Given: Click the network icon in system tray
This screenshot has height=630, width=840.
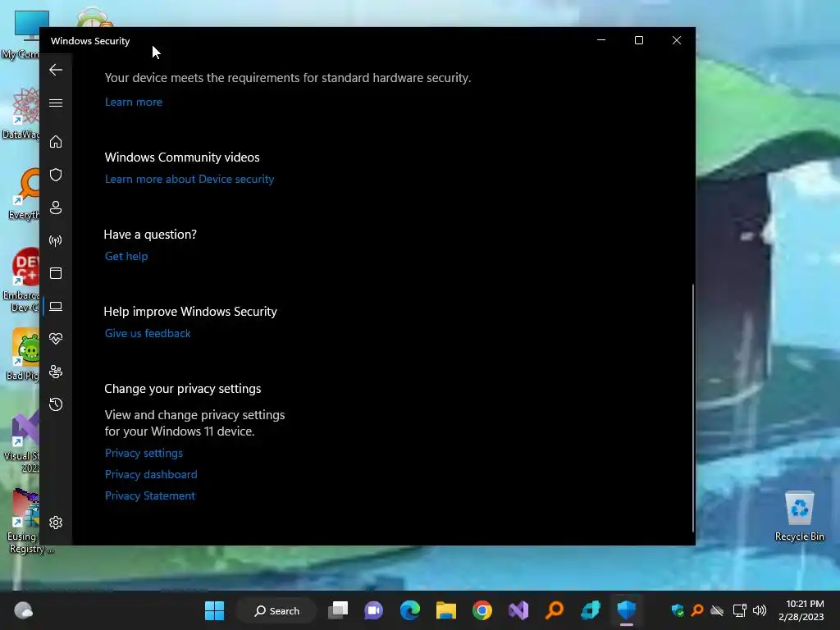Looking at the screenshot, I should (x=740, y=610).
